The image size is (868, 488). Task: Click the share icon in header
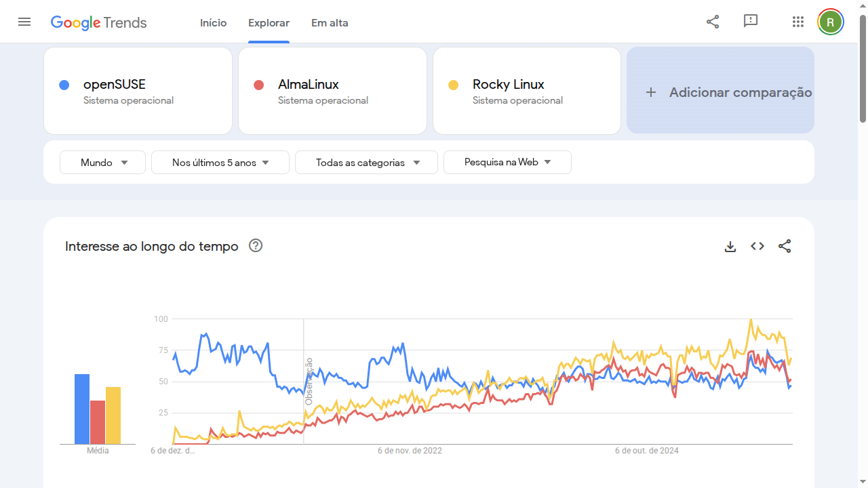tap(713, 22)
